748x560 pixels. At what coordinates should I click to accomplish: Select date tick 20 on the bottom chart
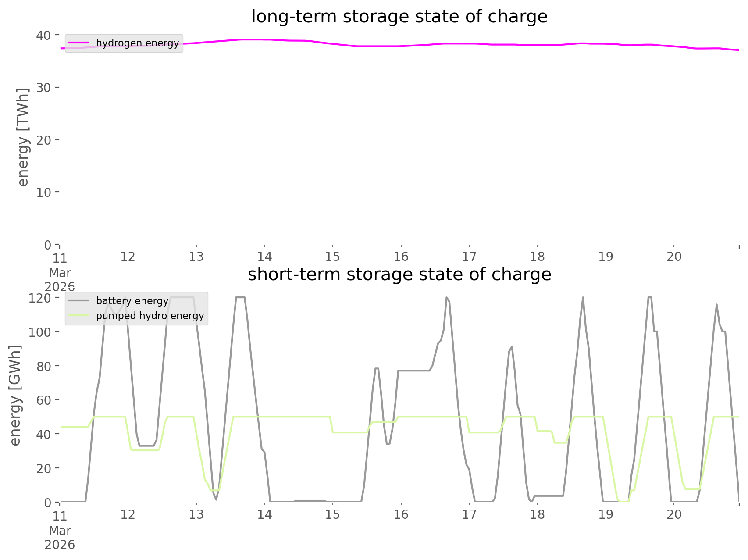674,514
